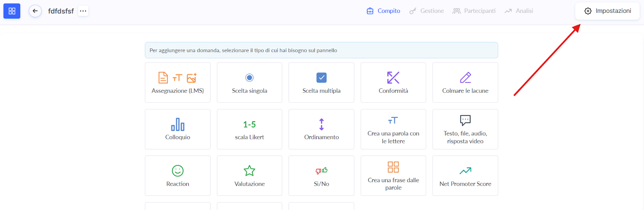This screenshot has width=644, height=210.
Task: Add a Sì/No thumbs question
Action: coord(321,176)
